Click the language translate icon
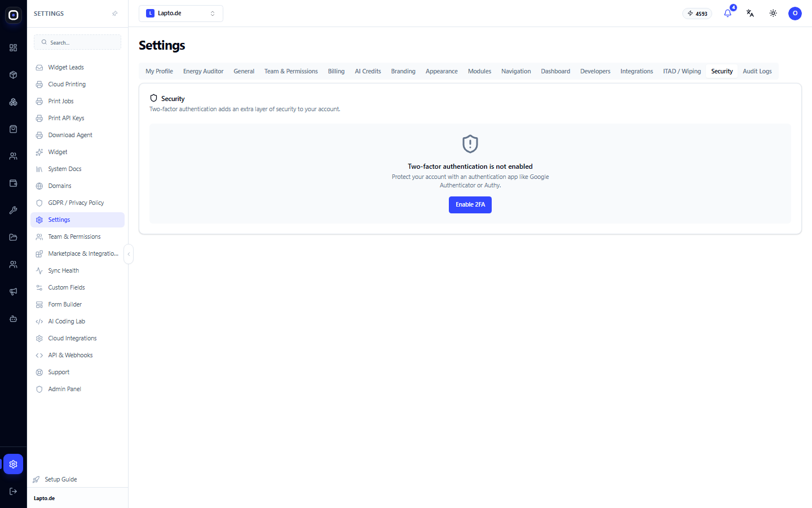 point(750,14)
